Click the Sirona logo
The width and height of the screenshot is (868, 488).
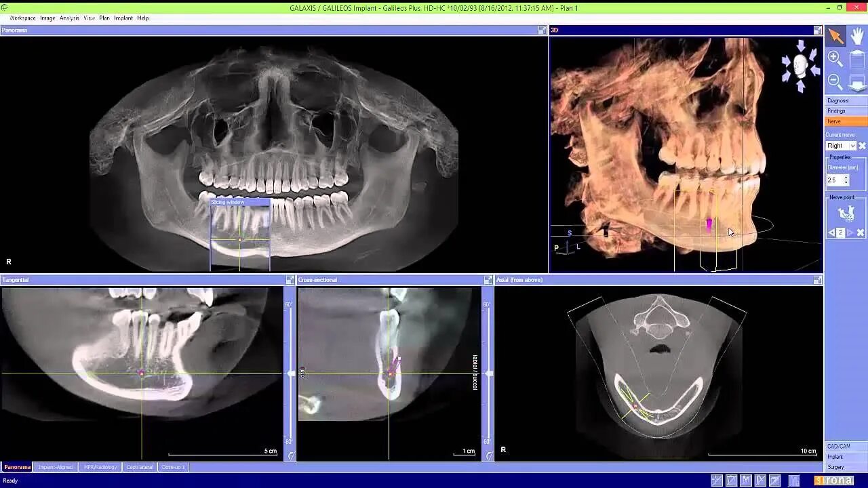(833, 481)
